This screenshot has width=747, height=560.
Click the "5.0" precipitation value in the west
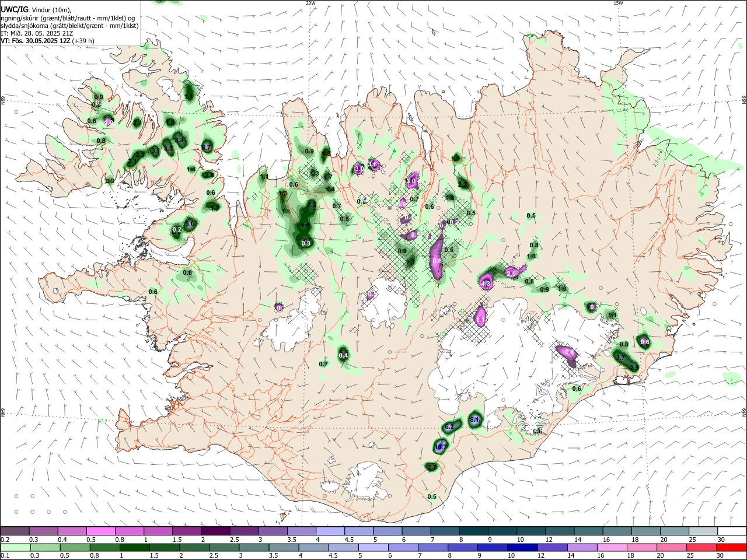click(190, 223)
